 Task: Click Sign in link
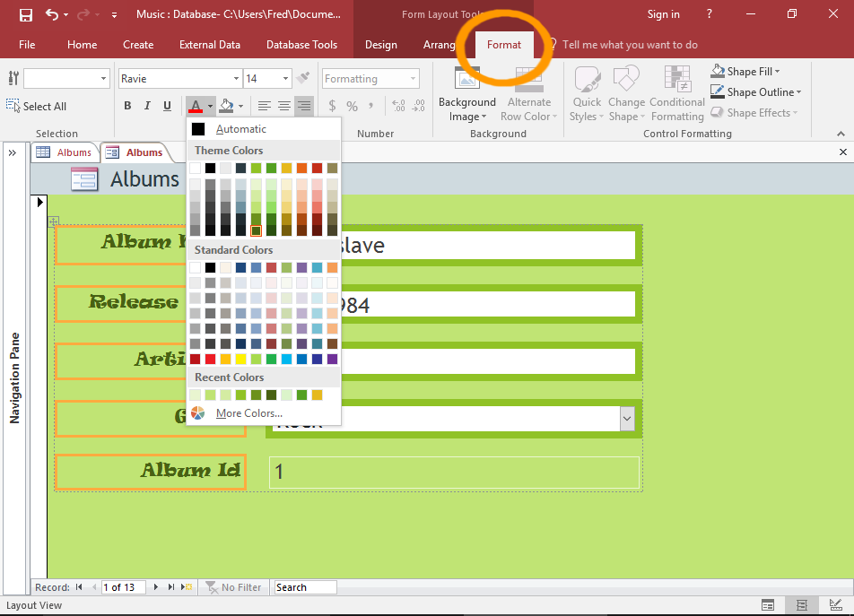[663, 14]
